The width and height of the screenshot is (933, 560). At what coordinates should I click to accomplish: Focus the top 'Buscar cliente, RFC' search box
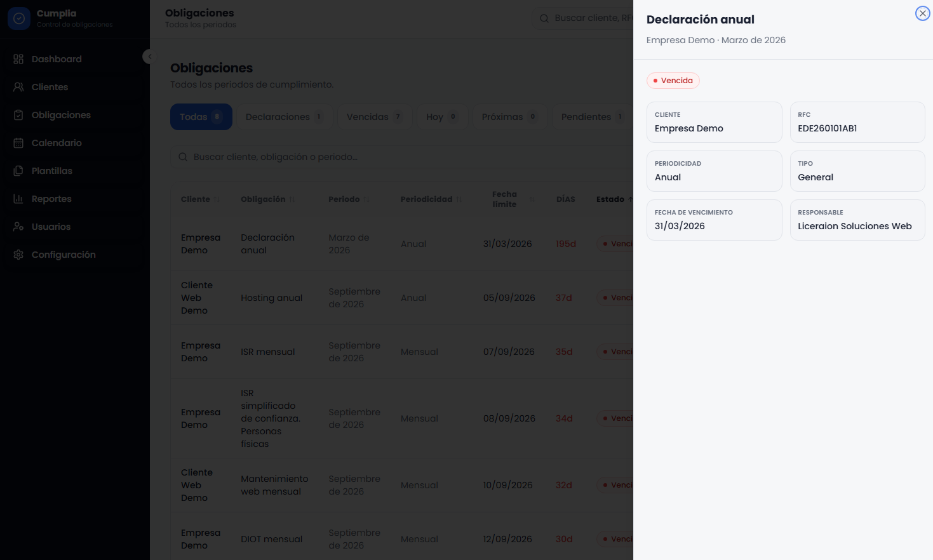coord(583,18)
